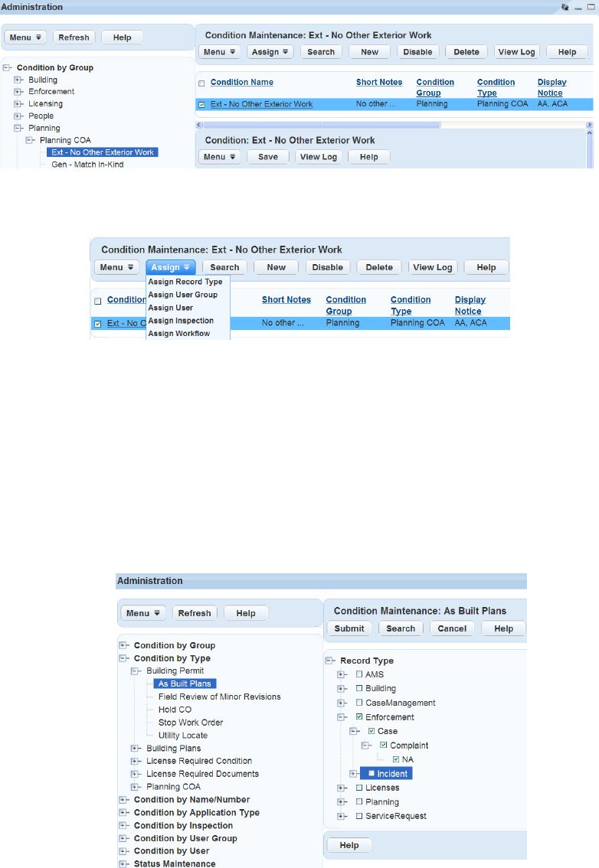Click right arrow of the top table's horizontal scrollbar
The image size is (599, 868).
tap(590, 125)
